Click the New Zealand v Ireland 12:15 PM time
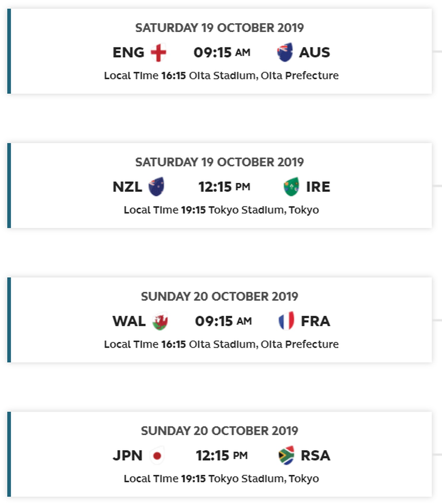This screenshot has height=504, width=442. pos(224,187)
